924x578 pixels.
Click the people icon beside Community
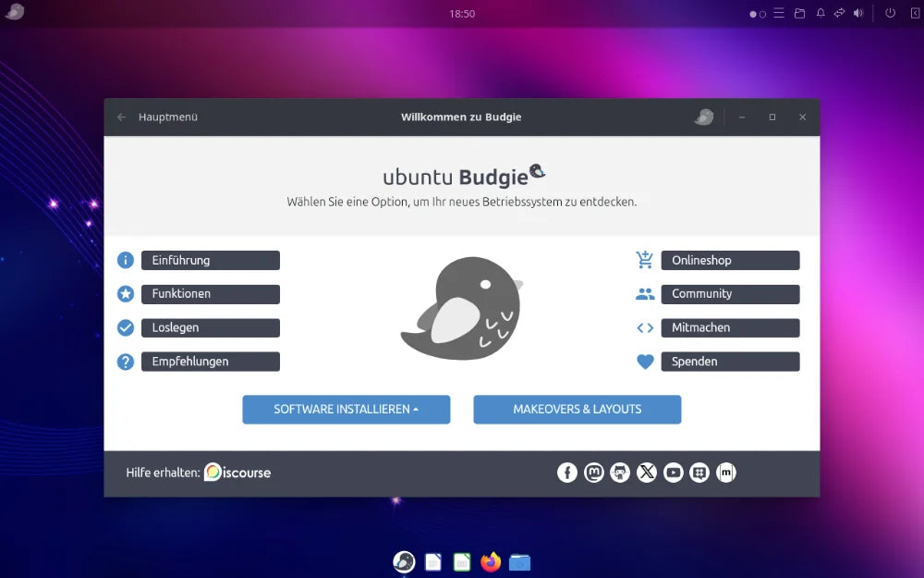click(645, 294)
